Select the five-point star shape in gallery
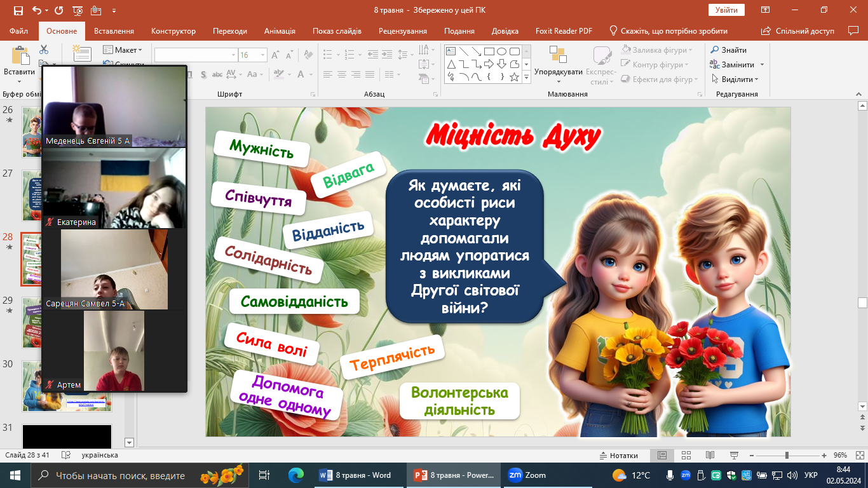The width and height of the screenshot is (868, 488). [514, 77]
